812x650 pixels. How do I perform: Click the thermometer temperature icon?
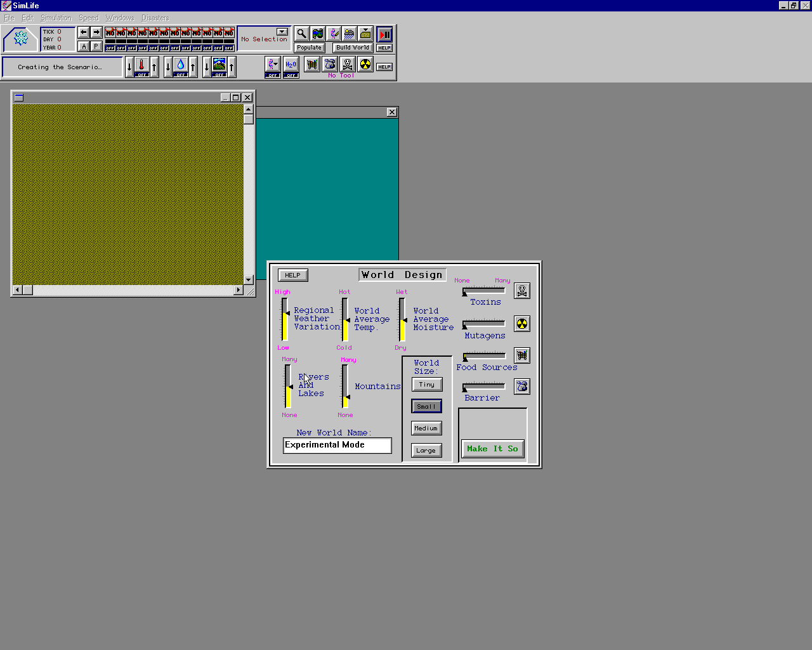141,65
